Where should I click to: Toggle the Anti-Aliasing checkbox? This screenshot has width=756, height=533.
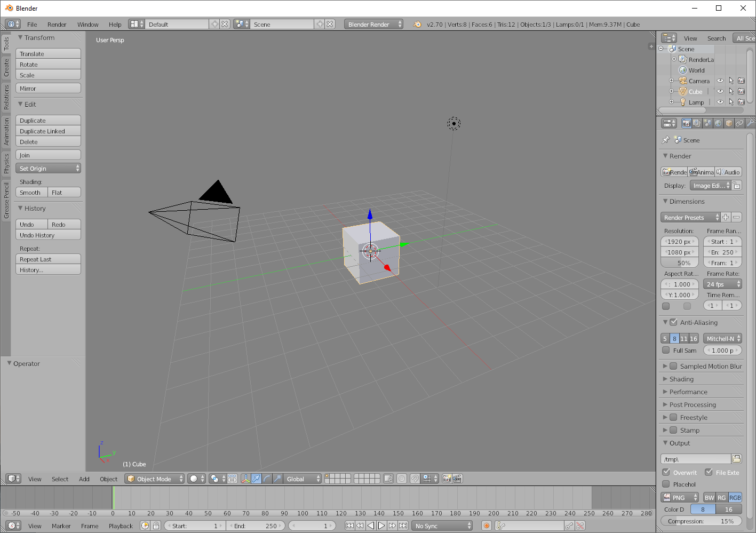(673, 322)
